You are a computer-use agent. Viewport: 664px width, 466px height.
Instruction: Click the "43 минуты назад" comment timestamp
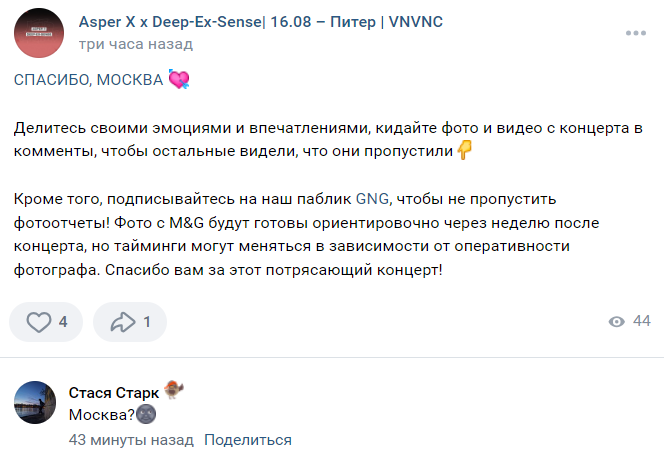coord(131,440)
